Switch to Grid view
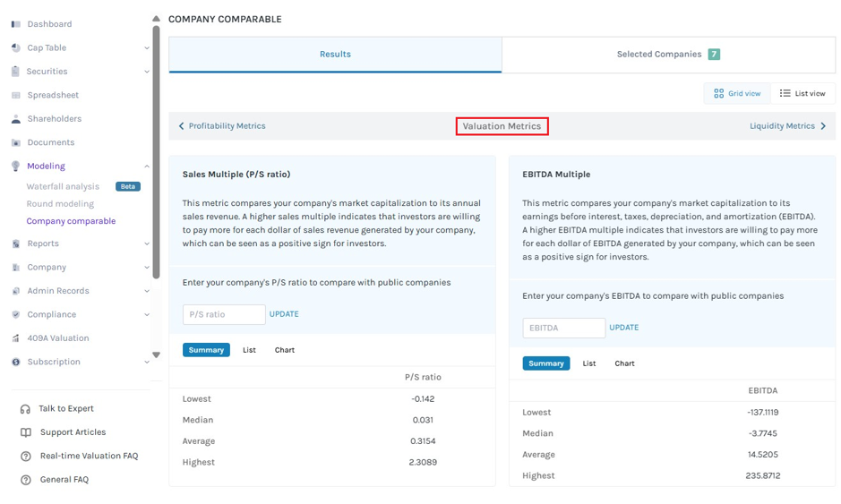The height and width of the screenshot is (504, 841). 737,93
